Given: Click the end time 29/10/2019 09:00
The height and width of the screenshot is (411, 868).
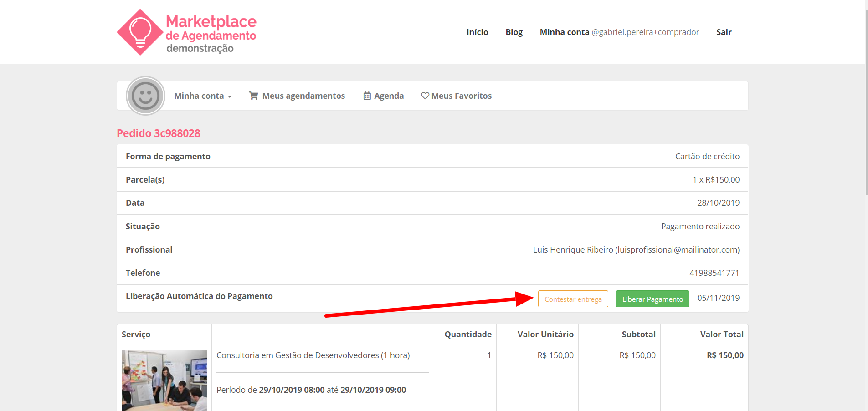Looking at the screenshot, I should coord(373,390).
